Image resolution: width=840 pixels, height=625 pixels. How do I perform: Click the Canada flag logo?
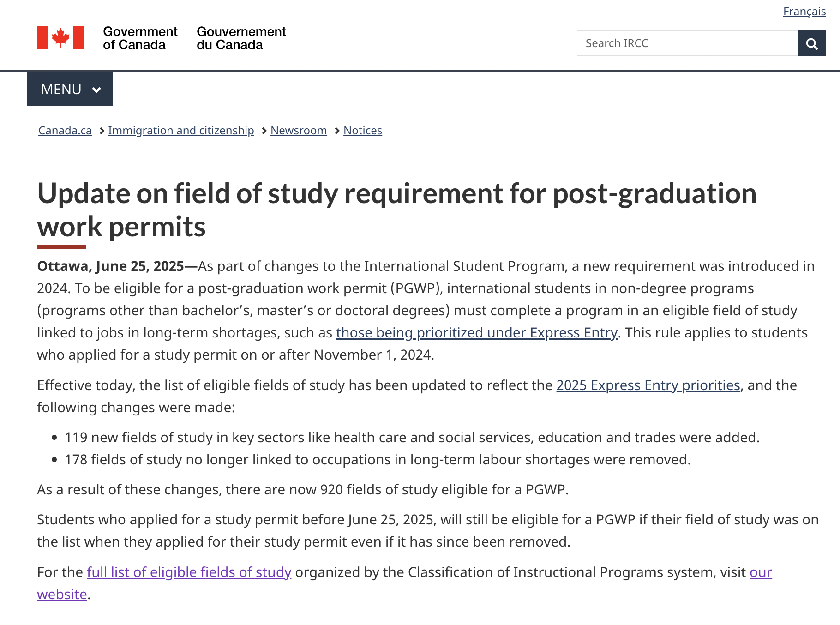coord(60,38)
